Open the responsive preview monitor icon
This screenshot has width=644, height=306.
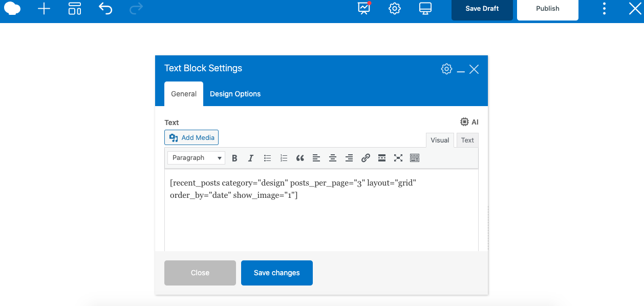(425, 8)
